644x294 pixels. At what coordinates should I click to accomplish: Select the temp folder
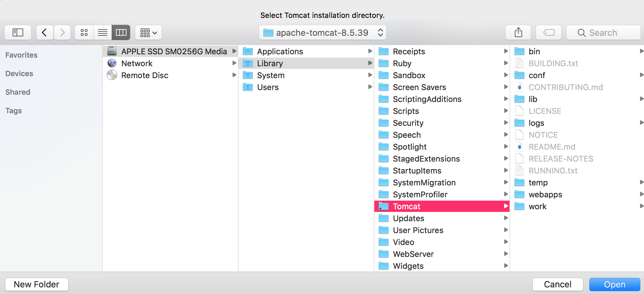[577, 182]
